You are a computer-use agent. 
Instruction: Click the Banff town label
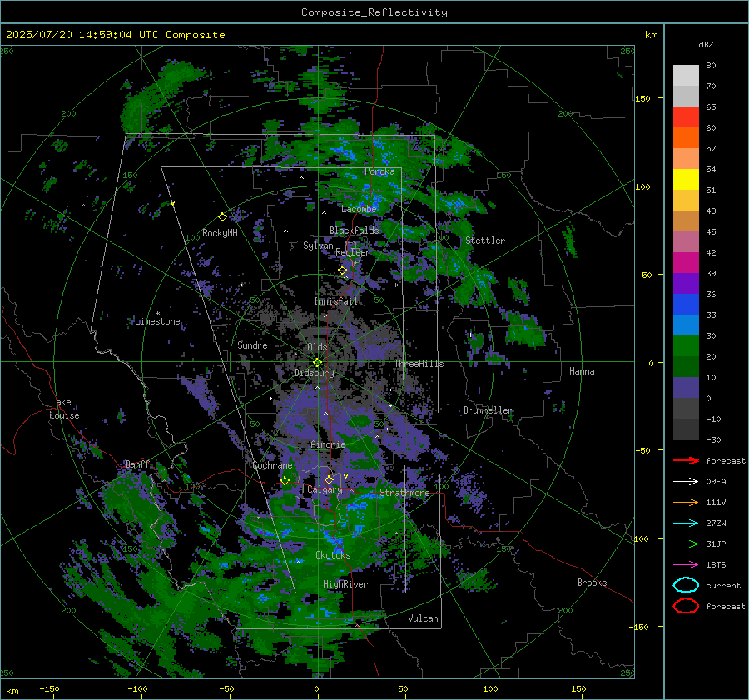pyautogui.click(x=137, y=464)
